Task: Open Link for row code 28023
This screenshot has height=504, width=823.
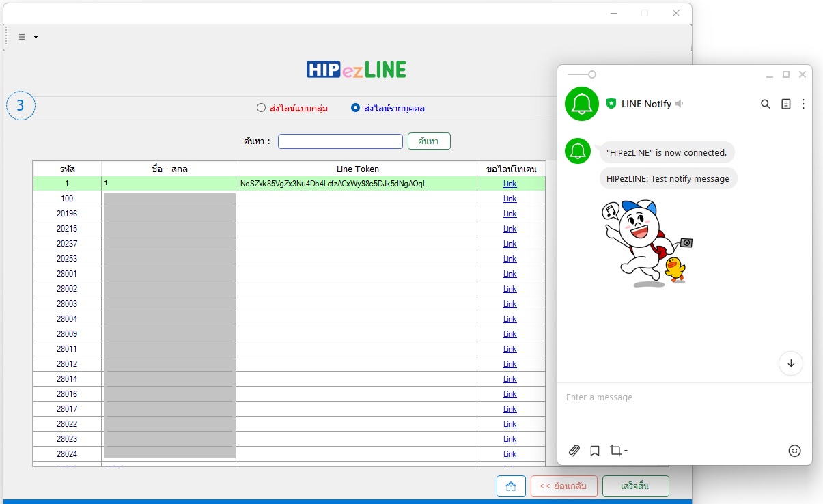Action: tap(510, 439)
